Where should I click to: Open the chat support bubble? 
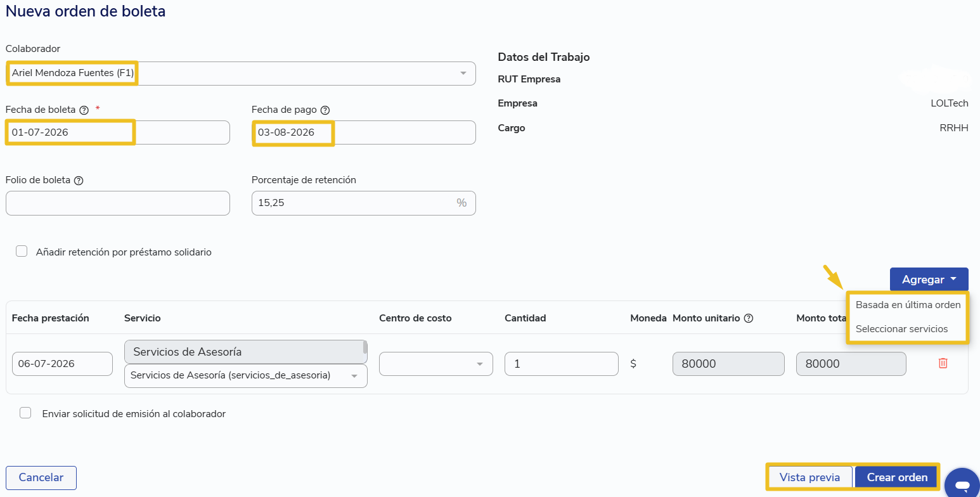tap(962, 485)
